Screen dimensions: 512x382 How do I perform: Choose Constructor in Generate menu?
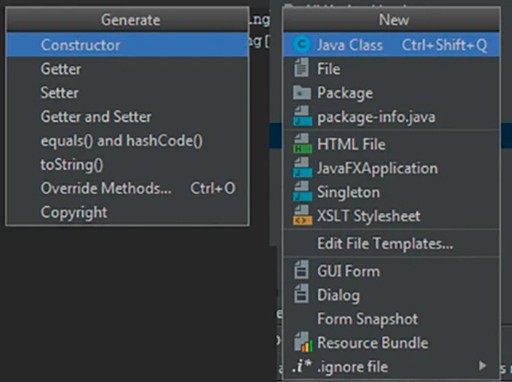tap(127, 45)
